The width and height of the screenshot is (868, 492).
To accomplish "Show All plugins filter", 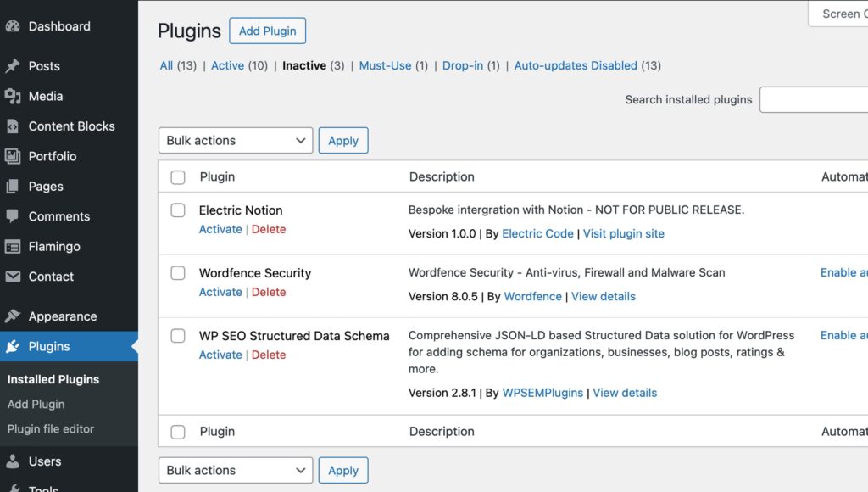I will click(x=166, y=65).
